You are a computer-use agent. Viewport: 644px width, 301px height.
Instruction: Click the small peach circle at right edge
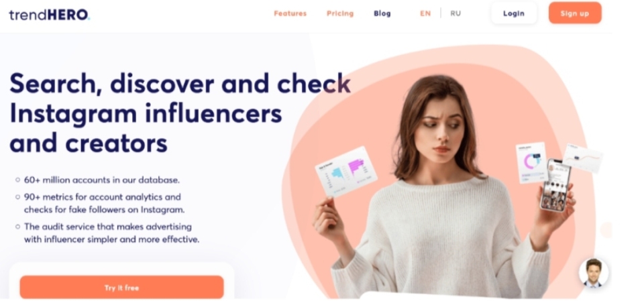tap(606, 230)
